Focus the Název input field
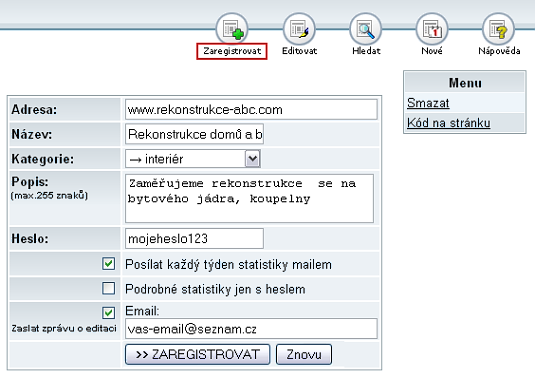 194,134
